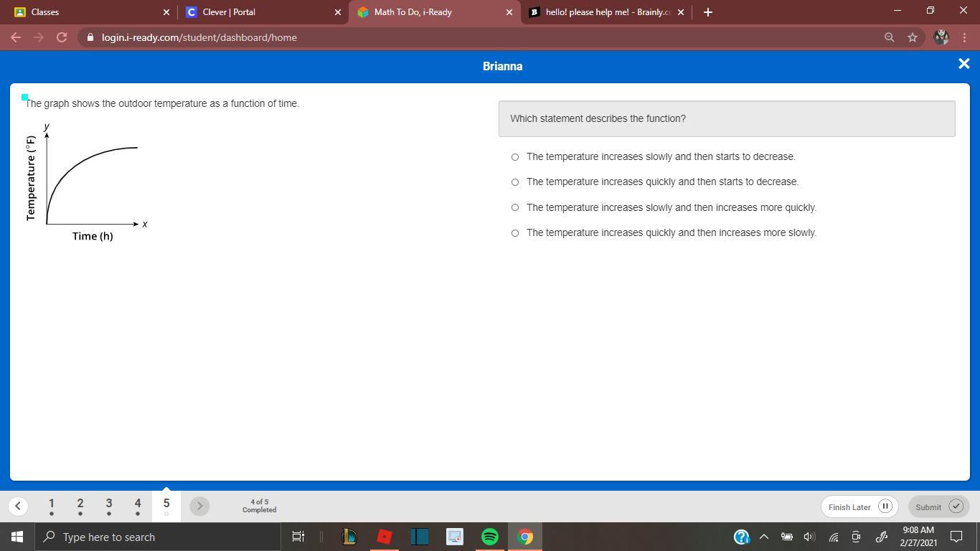The image size is (980, 551).
Task: Show hidden system tray icons
Action: 764,537
